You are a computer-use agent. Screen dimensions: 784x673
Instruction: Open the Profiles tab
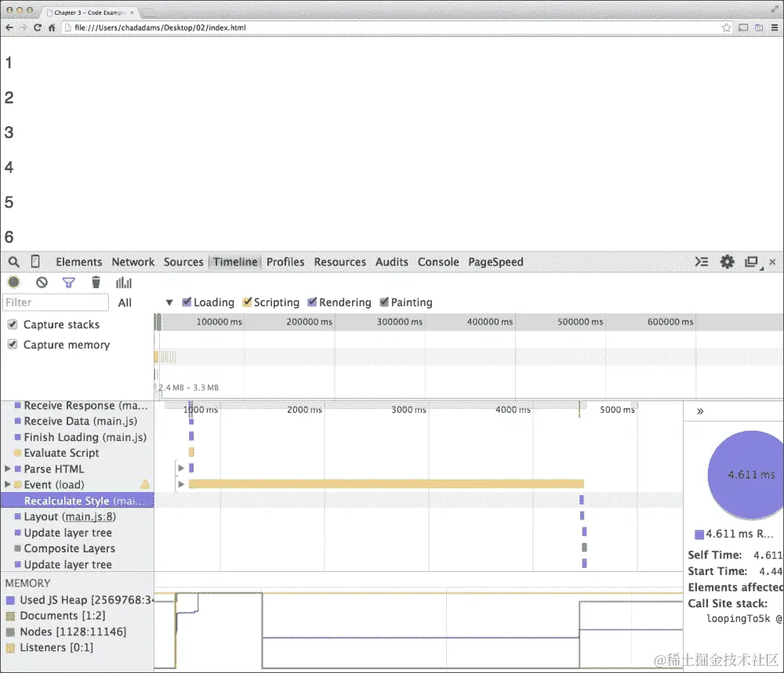(285, 262)
